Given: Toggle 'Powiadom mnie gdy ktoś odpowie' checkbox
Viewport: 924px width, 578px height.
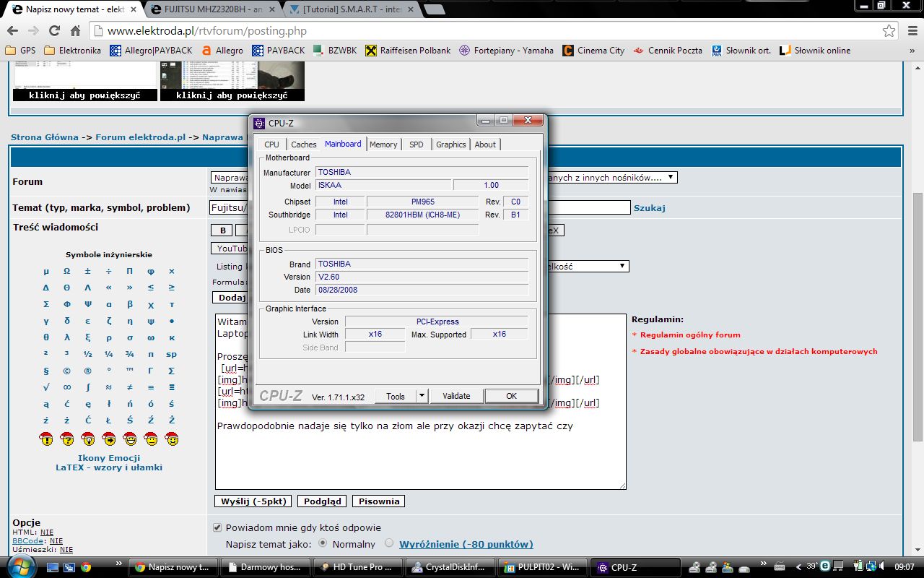Looking at the screenshot, I should click(217, 527).
